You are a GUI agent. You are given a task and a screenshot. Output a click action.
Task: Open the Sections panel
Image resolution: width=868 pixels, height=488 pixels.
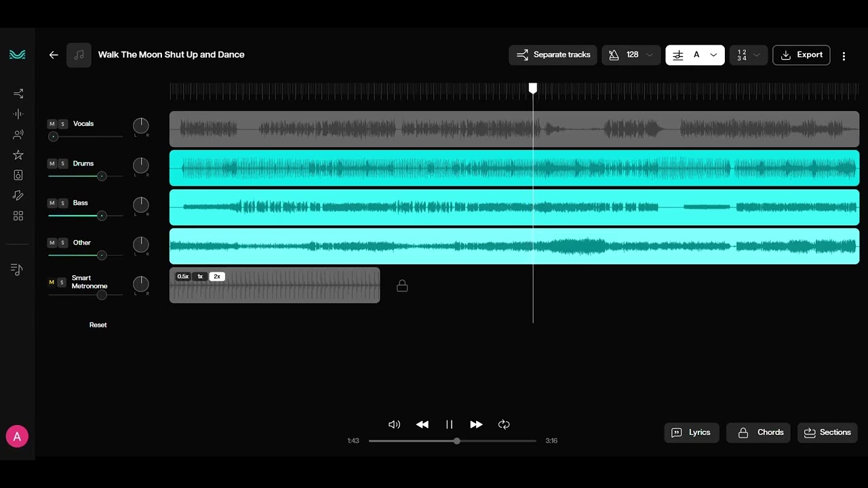828,432
